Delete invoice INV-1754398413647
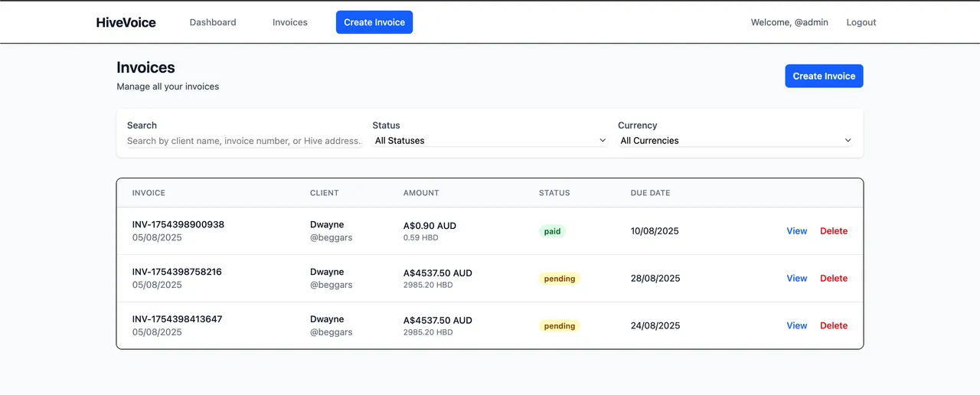Viewport: 980px width, 395px height. tap(834, 326)
